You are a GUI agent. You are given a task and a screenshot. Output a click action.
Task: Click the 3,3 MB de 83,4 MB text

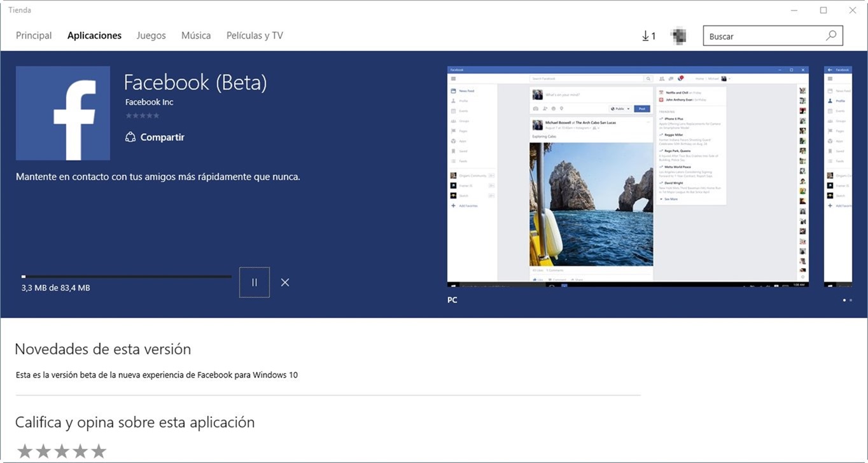[x=55, y=288]
